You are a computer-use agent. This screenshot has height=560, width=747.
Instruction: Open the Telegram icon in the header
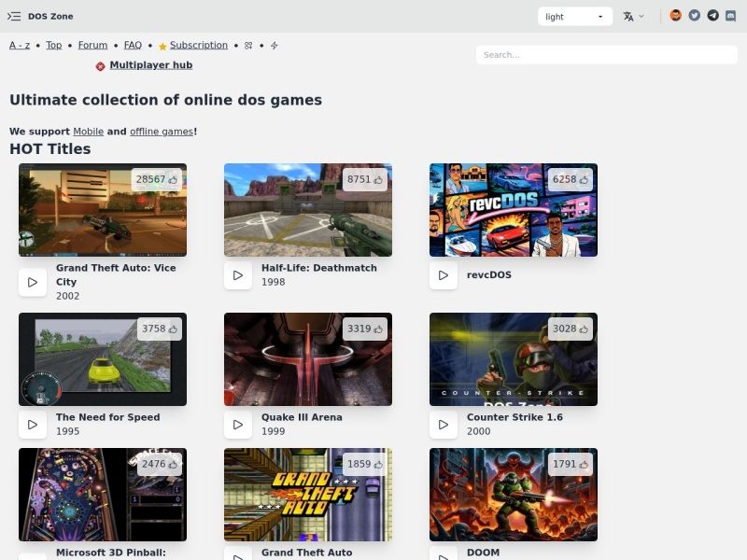pos(712,16)
